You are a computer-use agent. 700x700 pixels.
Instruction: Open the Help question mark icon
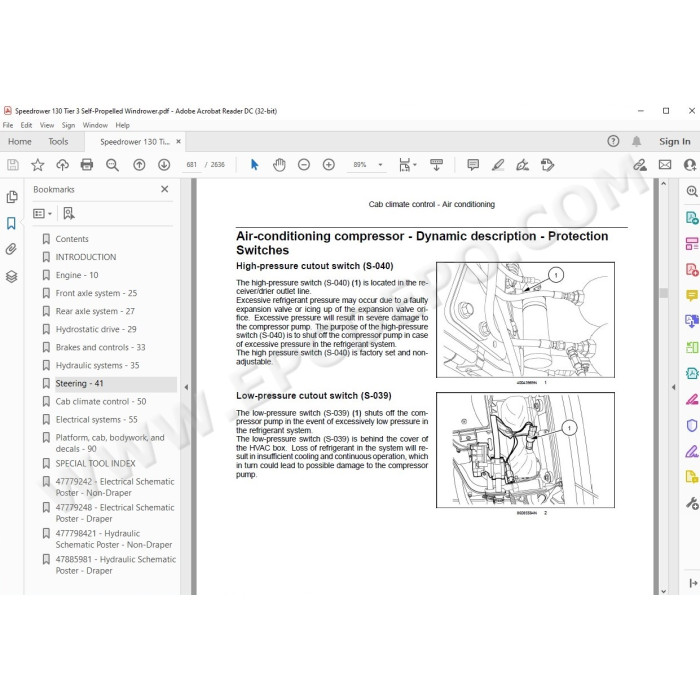pyautogui.click(x=613, y=142)
